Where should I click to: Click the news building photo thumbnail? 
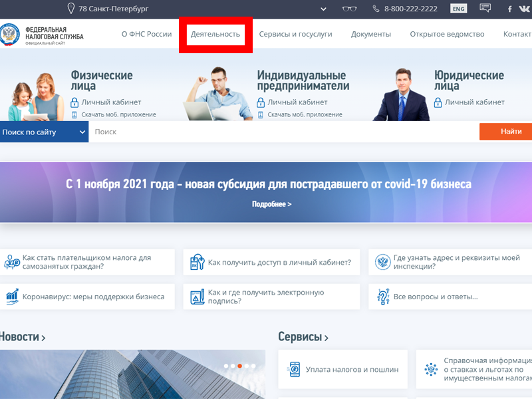tap(132, 374)
